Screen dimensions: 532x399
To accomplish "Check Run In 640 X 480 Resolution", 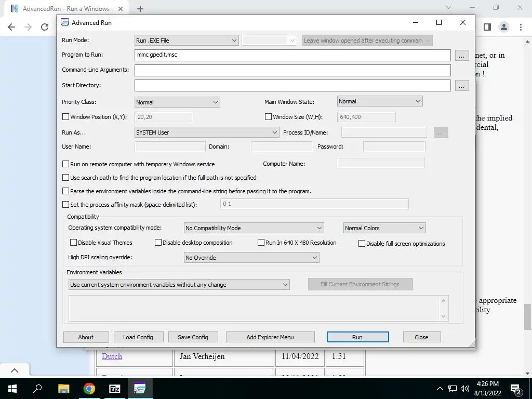I will pyautogui.click(x=261, y=243).
